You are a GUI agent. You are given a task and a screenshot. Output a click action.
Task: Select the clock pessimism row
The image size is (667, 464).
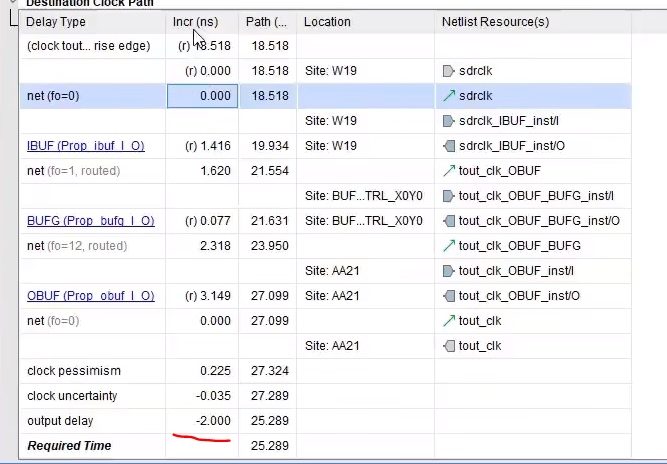pos(325,370)
